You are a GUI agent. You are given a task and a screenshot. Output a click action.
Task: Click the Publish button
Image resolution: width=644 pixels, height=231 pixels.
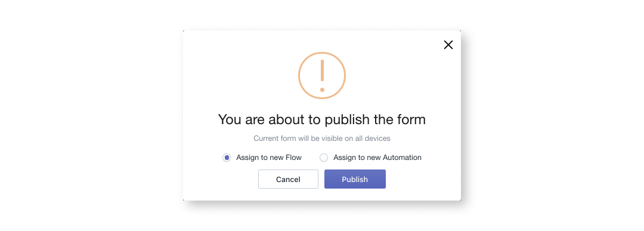click(x=355, y=179)
